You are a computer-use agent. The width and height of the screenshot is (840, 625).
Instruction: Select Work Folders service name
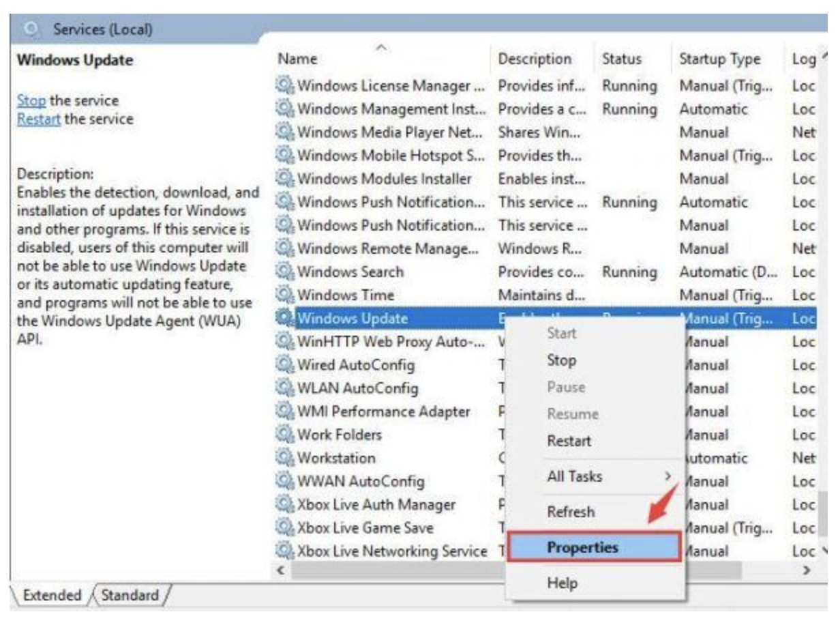coord(339,435)
